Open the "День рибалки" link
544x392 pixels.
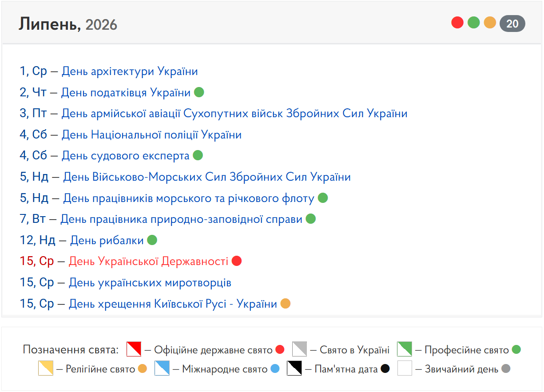pyautogui.click(x=107, y=241)
